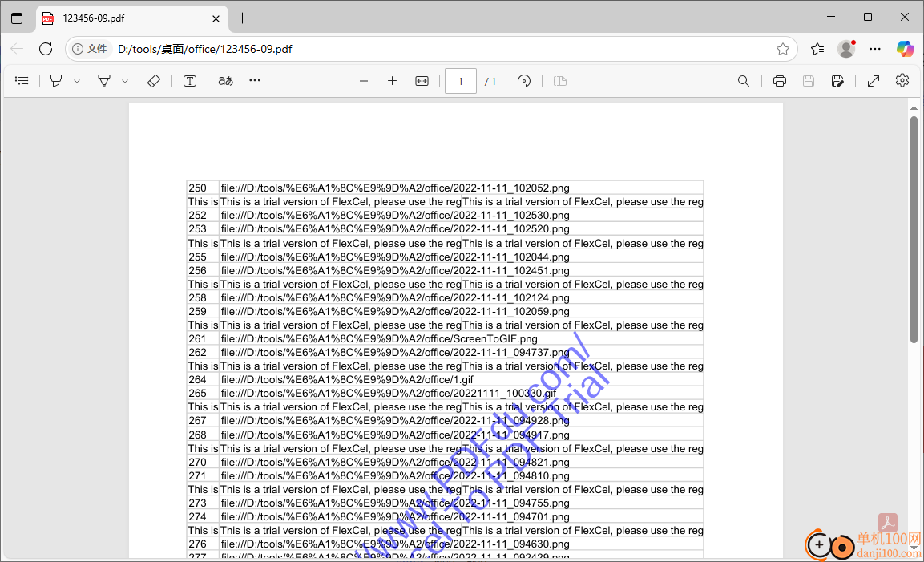Show more PDF toolbar tools

(x=255, y=80)
